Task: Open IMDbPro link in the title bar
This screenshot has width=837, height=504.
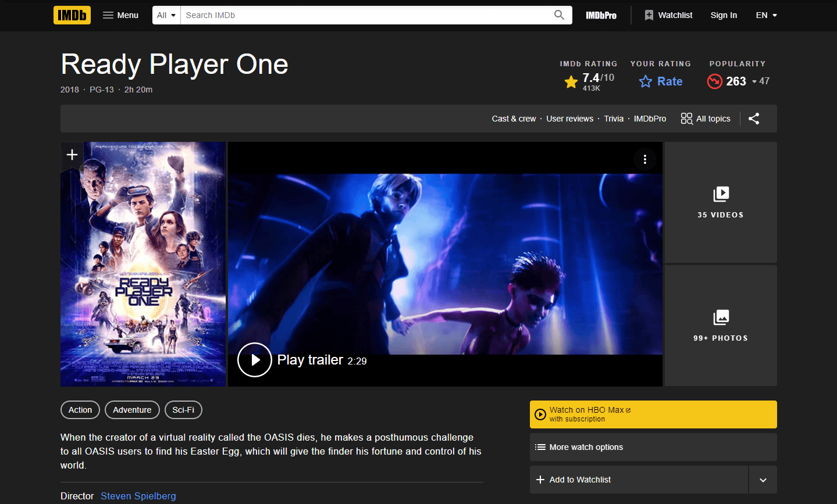Action: 650,119
